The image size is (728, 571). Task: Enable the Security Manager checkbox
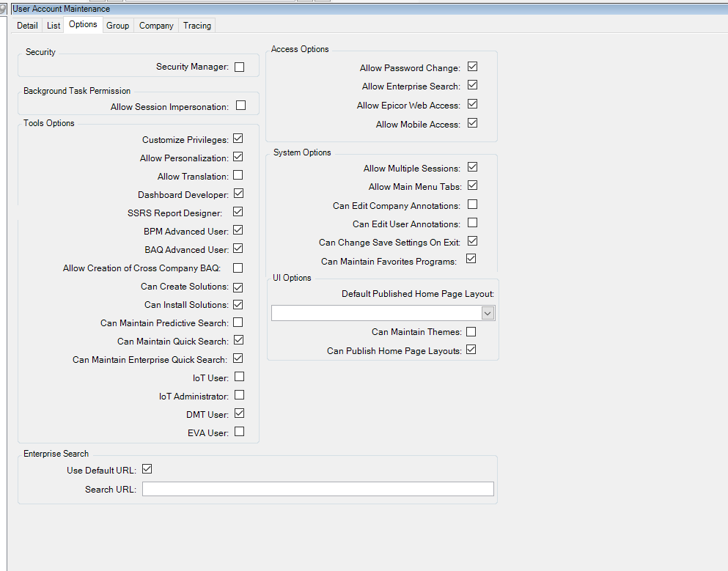coord(240,67)
